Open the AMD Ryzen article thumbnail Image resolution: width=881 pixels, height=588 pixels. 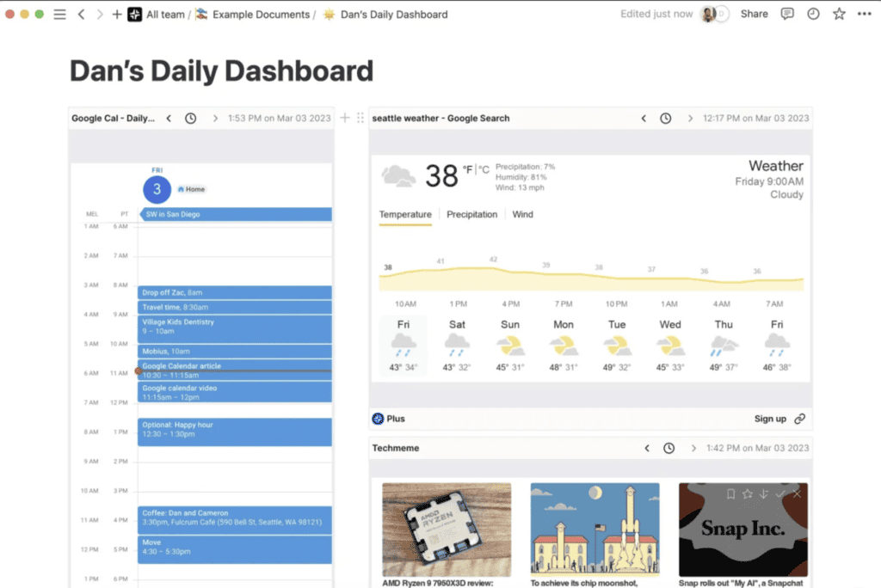447,529
